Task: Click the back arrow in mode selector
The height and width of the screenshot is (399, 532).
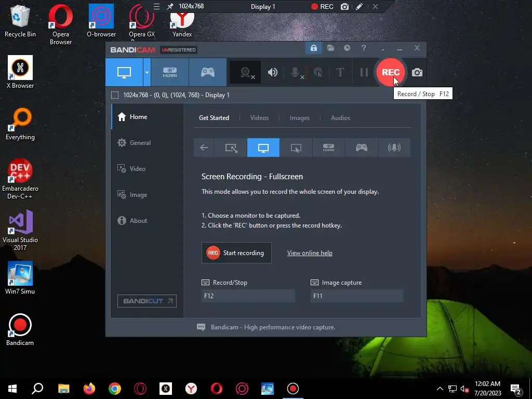Action: pyautogui.click(x=204, y=148)
